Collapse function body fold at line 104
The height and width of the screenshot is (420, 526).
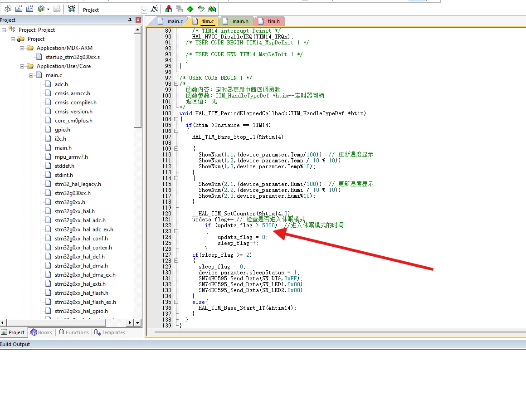pyautogui.click(x=176, y=119)
